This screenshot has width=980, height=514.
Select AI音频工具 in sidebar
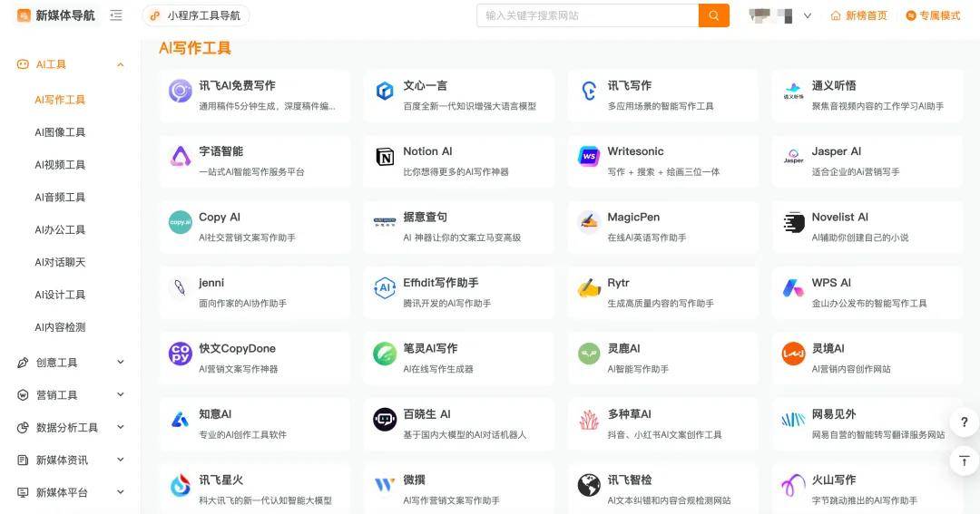(x=60, y=197)
